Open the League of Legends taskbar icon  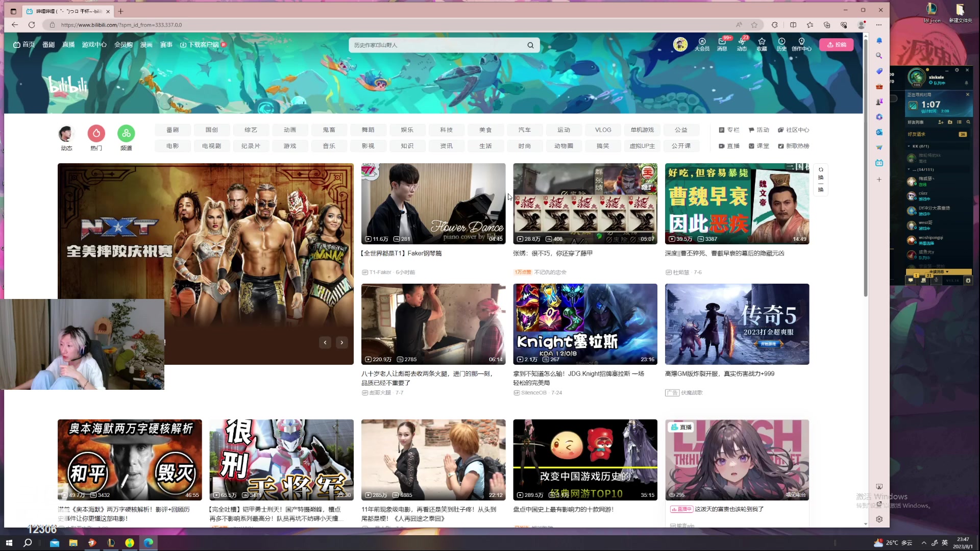pos(111,543)
